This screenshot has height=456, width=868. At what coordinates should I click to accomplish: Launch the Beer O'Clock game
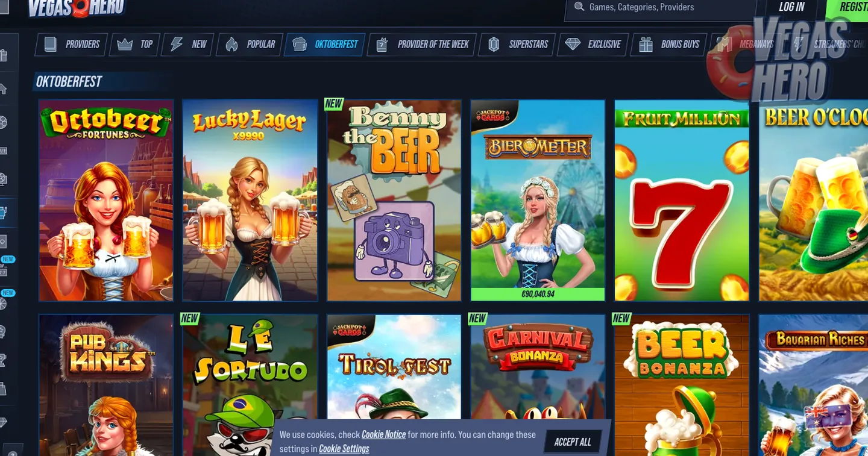(814, 201)
